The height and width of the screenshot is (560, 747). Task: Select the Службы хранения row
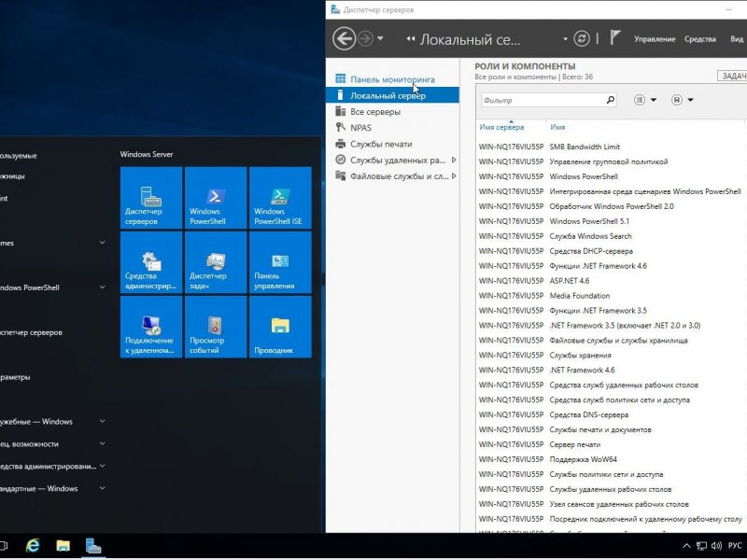pyautogui.click(x=611, y=356)
